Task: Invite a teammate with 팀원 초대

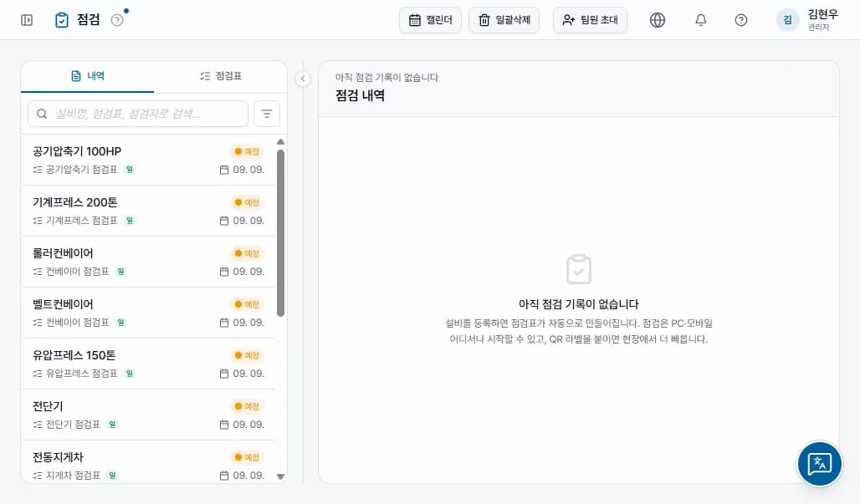Action: (590, 20)
